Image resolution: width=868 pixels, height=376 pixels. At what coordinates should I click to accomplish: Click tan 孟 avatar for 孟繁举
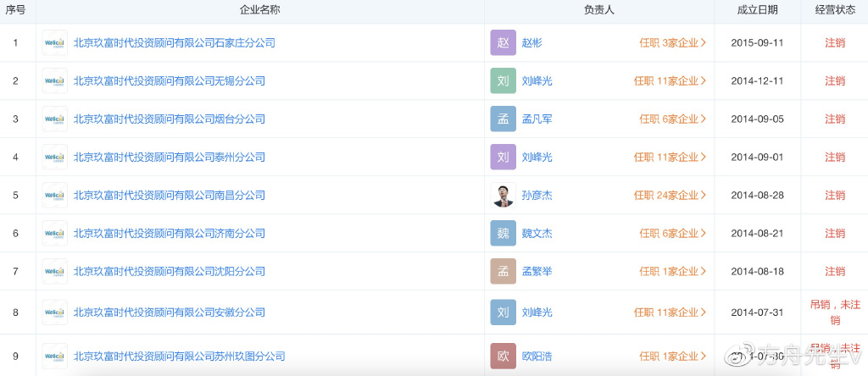pos(504,272)
